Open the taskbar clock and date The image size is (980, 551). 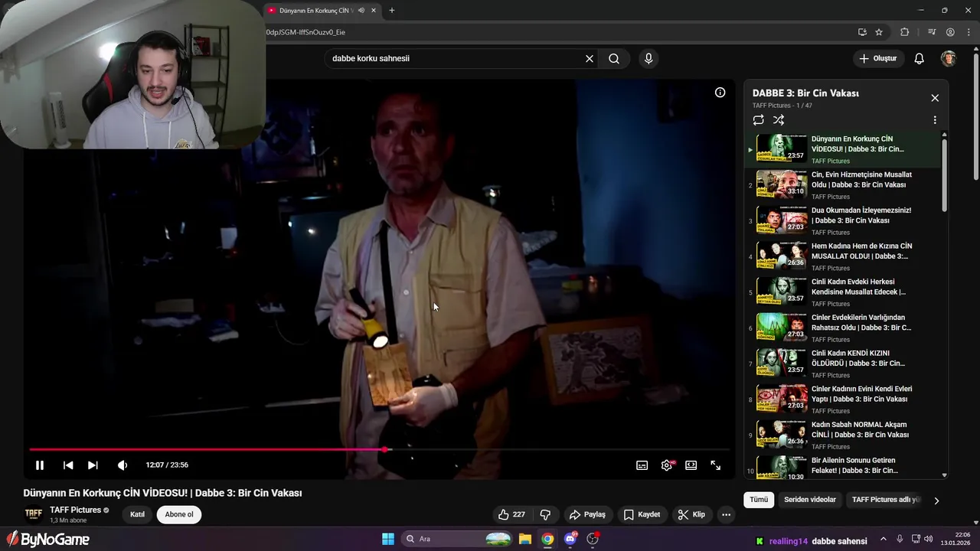(x=956, y=539)
